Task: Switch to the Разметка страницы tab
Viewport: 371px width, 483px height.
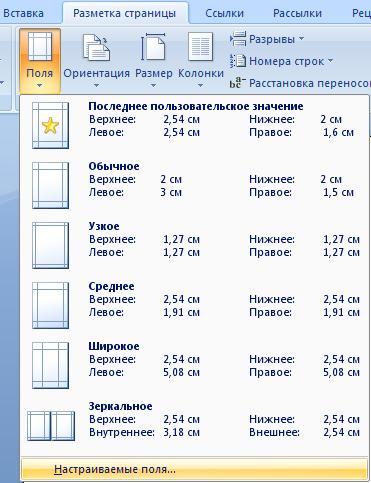Action: point(124,13)
